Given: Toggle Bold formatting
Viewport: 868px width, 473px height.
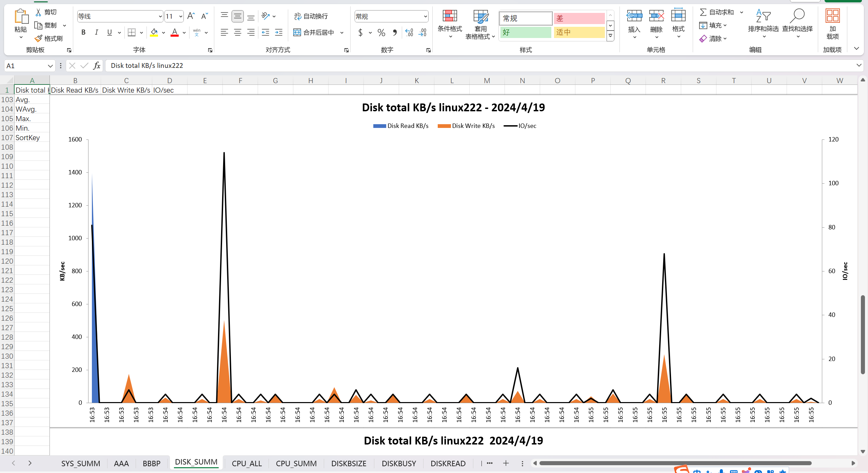Looking at the screenshot, I should coord(83,33).
